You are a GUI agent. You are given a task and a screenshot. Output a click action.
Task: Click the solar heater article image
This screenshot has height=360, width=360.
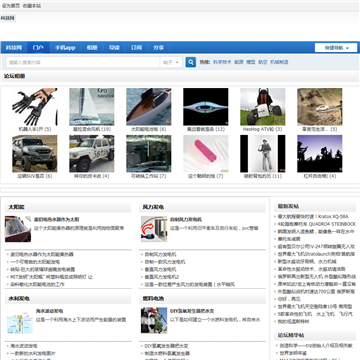click(18, 229)
